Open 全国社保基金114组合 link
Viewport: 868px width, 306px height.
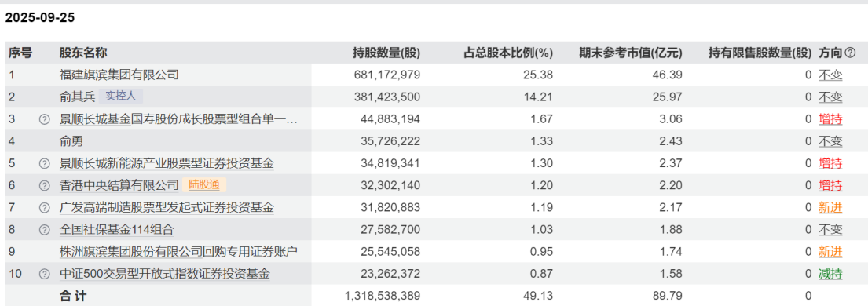[x=117, y=230]
